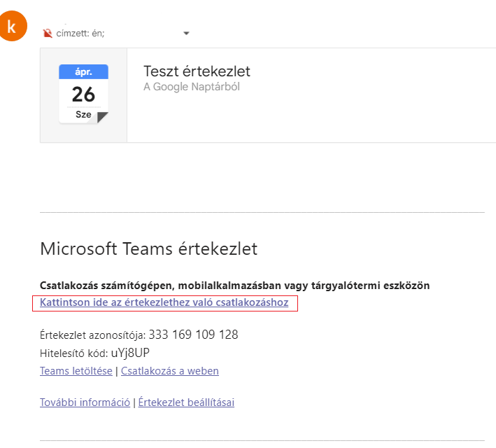Open the 'Értekezlet beállításai' link
This screenshot has height=448, width=496.
(186, 402)
